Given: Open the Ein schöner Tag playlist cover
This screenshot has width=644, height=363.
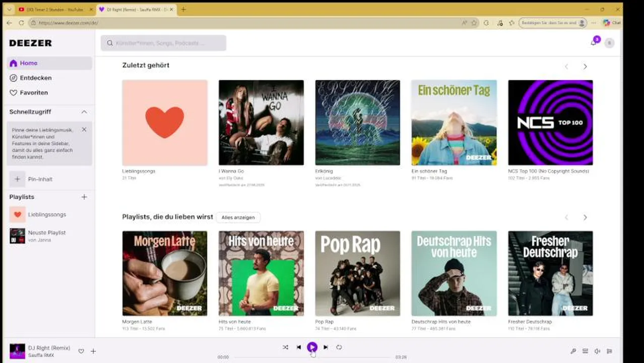Looking at the screenshot, I should [454, 123].
